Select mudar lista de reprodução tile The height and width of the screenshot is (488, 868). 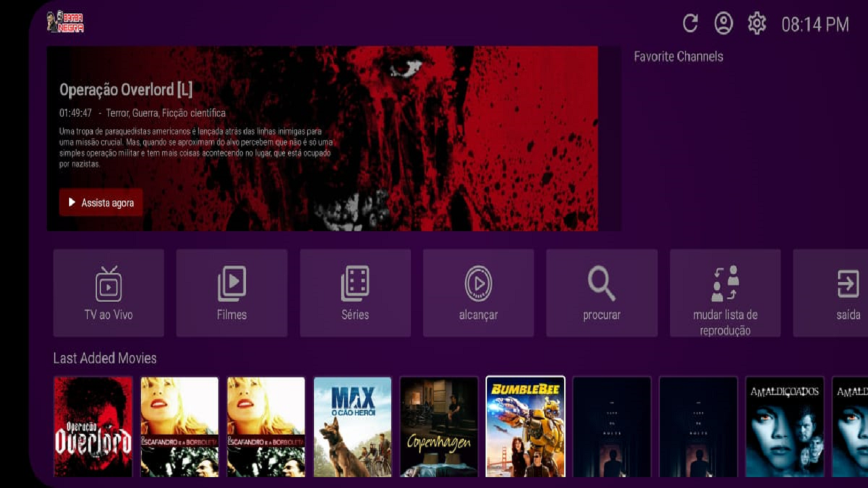pyautogui.click(x=726, y=293)
